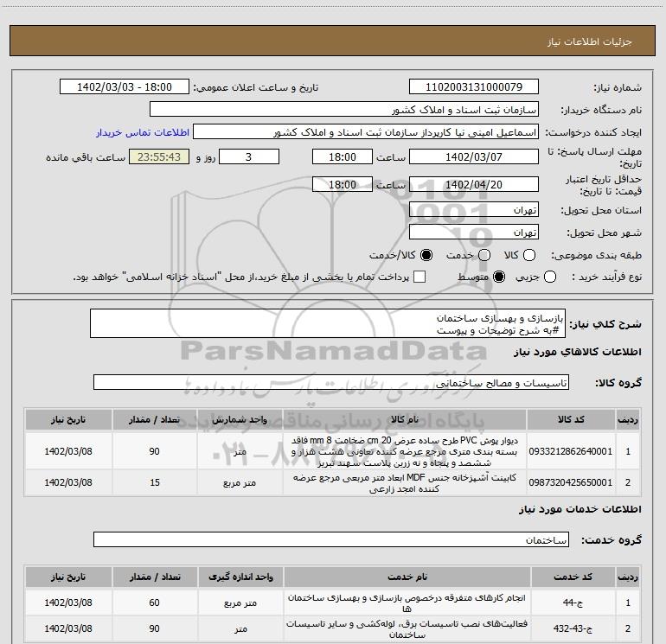Click the نام کالا column header
666x644 pixels.
(x=405, y=420)
